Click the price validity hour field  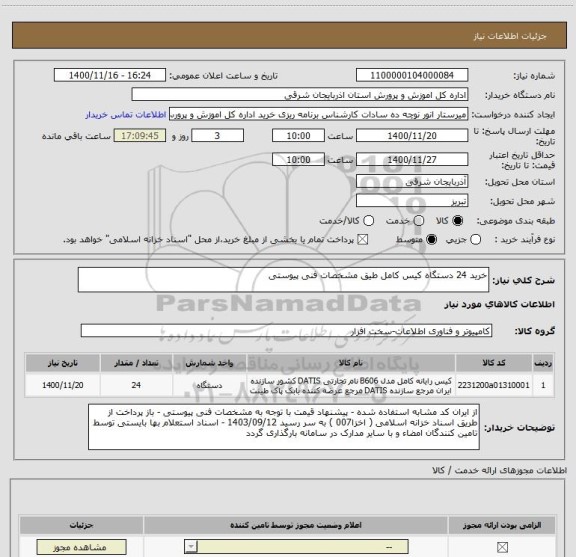298,159
